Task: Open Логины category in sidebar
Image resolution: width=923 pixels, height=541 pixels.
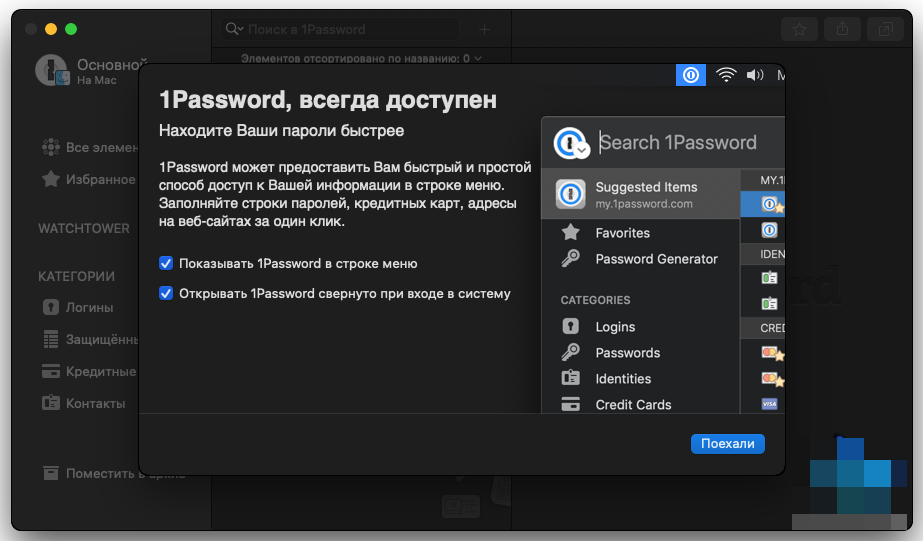Action: click(89, 307)
